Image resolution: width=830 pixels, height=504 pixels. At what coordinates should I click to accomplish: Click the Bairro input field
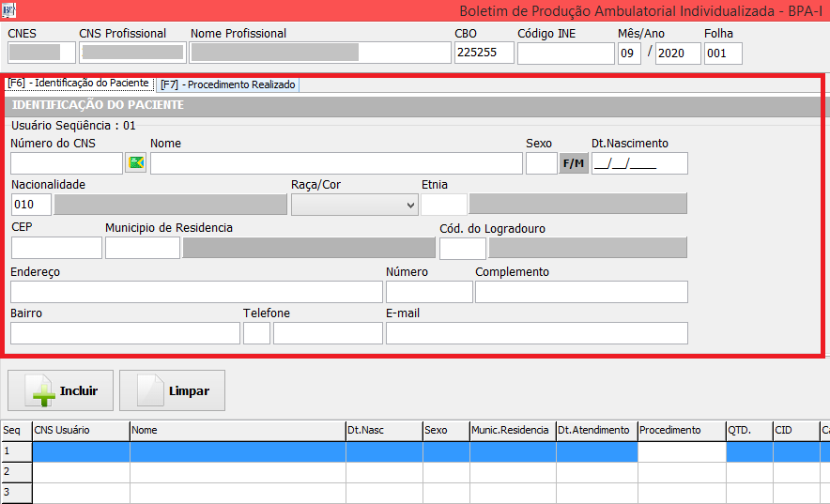pos(125,333)
